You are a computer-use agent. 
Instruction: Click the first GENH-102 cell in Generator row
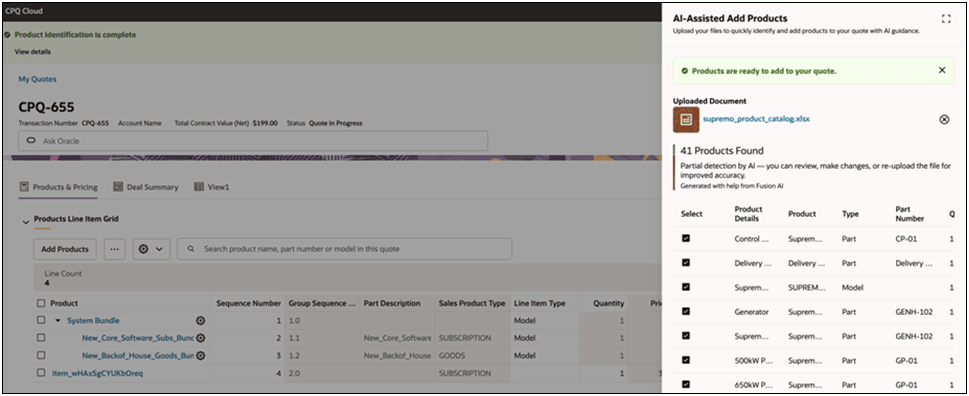(914, 312)
